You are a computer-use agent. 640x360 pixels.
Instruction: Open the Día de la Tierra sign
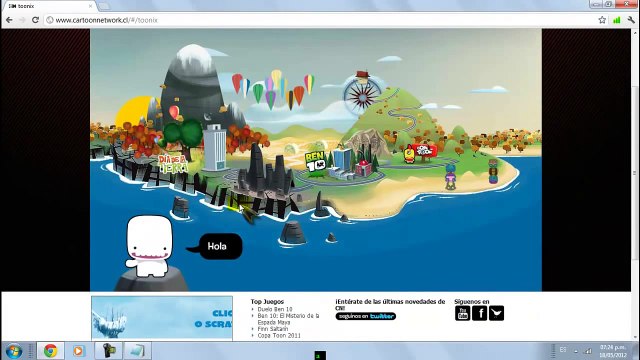coord(173,164)
